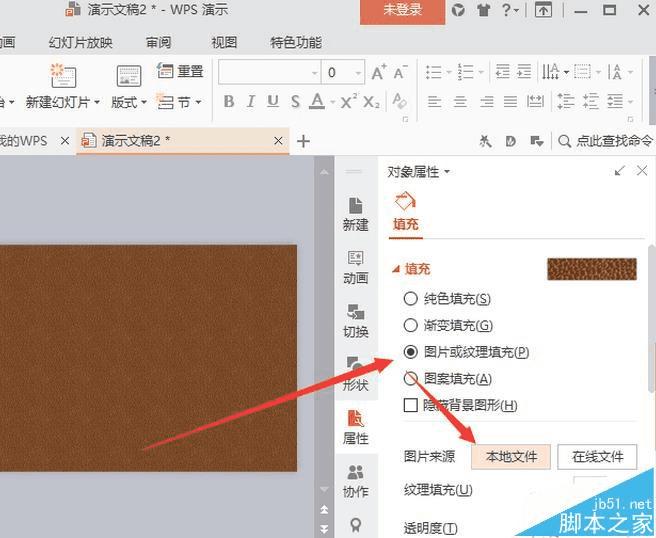Viewport: 656px width, 538px height.
Task: Open View (视图) tab
Action: click(224, 42)
